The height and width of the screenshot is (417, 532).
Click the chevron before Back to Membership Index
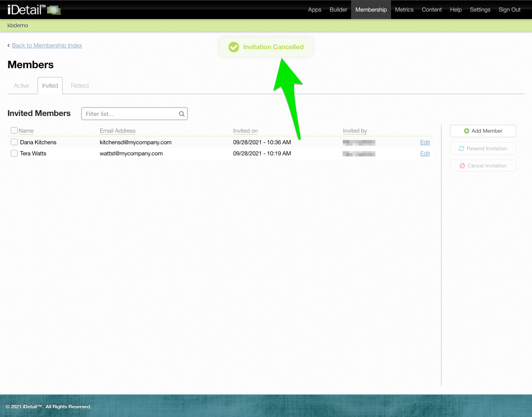8,45
